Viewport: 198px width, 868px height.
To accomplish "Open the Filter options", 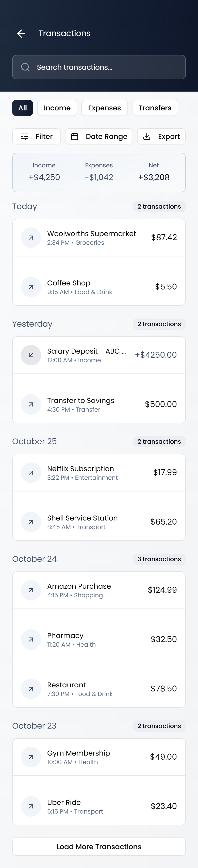I will click(x=37, y=136).
